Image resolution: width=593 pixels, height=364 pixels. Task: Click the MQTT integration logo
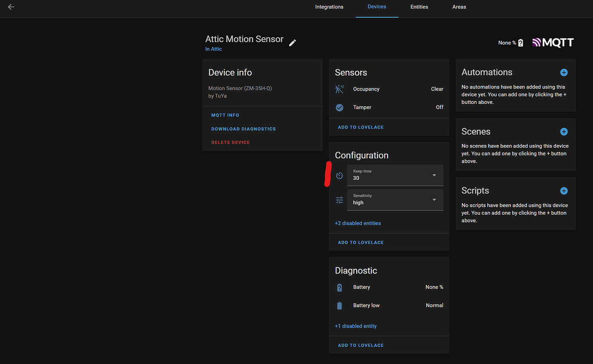pos(553,42)
